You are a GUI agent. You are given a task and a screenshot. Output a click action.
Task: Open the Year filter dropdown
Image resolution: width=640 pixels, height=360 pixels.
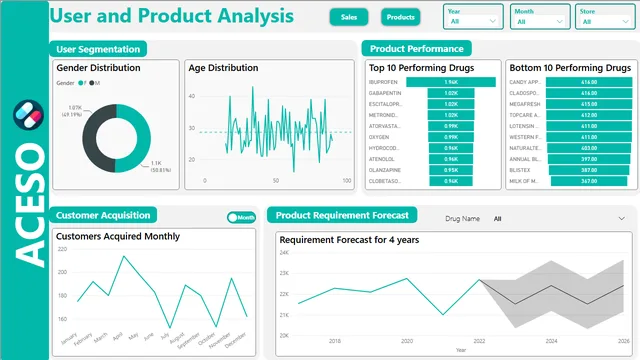[473, 17]
